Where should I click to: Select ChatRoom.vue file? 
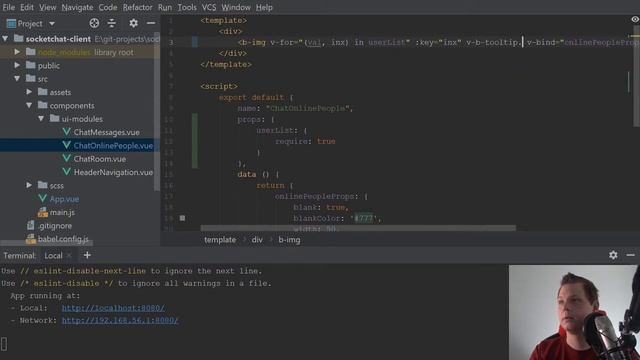click(100, 159)
